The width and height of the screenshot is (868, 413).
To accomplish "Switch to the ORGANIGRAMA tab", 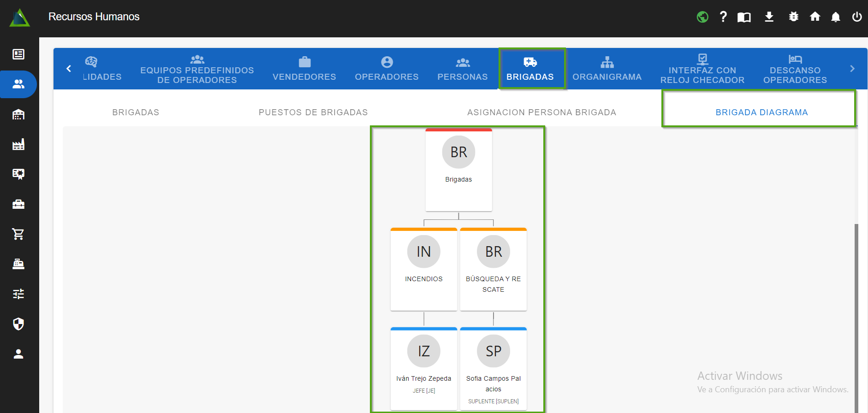I will pyautogui.click(x=607, y=69).
